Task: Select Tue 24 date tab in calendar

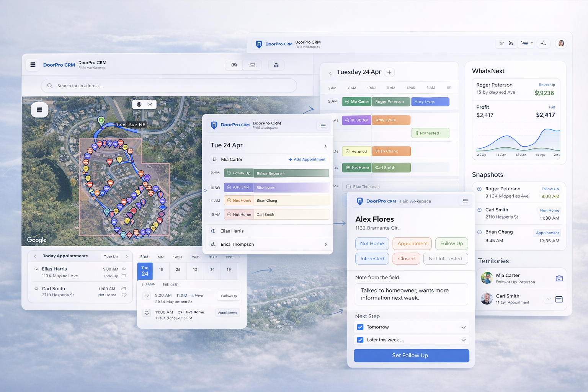Action: [x=145, y=271]
